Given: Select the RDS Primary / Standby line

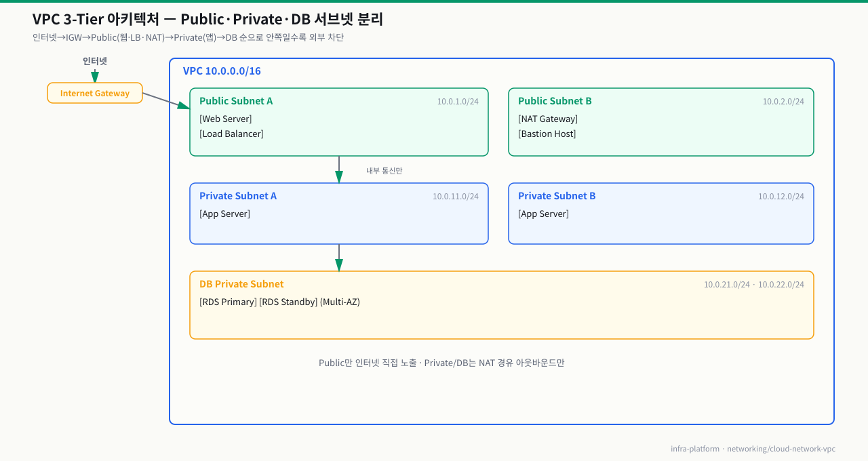Looking at the screenshot, I should [x=279, y=302].
